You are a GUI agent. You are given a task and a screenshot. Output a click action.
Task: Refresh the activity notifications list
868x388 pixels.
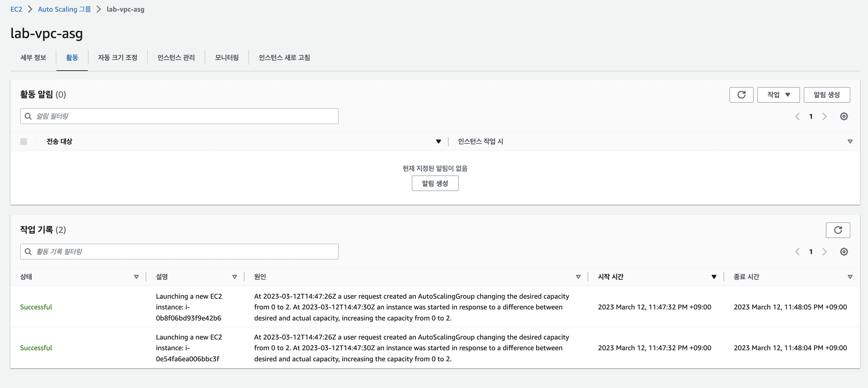click(741, 95)
